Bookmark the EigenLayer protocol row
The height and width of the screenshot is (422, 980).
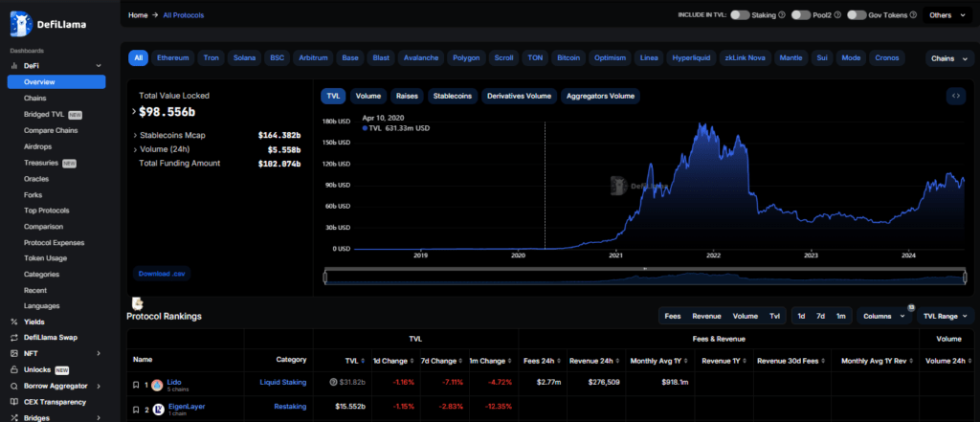[x=136, y=408]
